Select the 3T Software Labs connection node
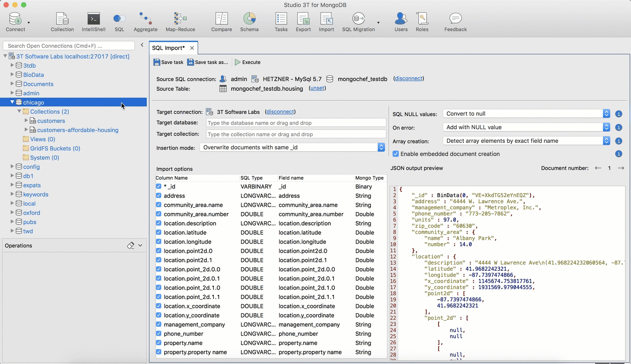 point(73,56)
